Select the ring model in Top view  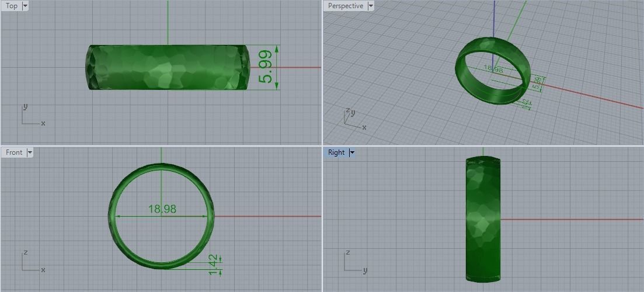tap(168, 67)
